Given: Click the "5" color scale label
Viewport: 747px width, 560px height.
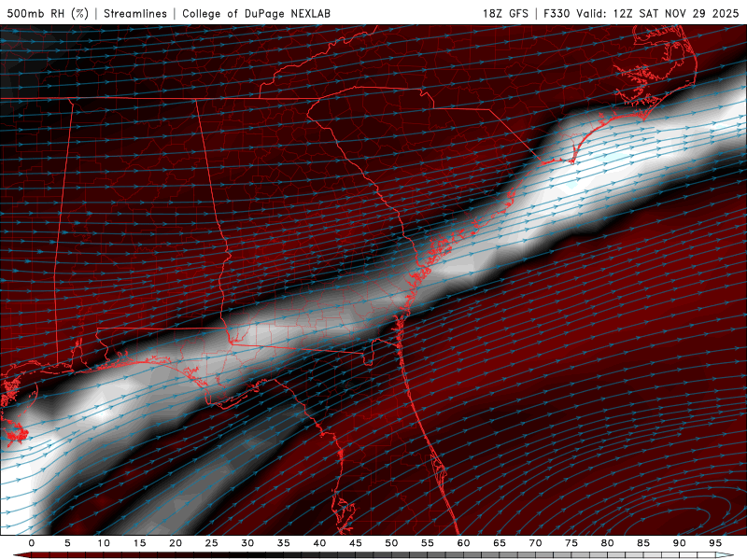Looking at the screenshot, I should coord(67,543).
